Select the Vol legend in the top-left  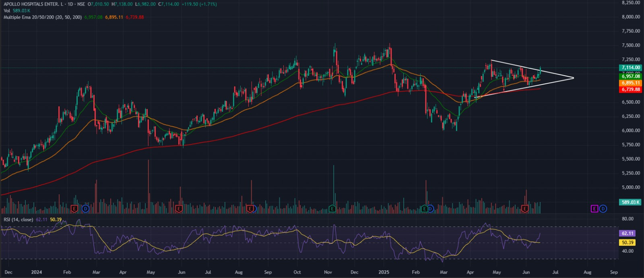tap(7, 11)
